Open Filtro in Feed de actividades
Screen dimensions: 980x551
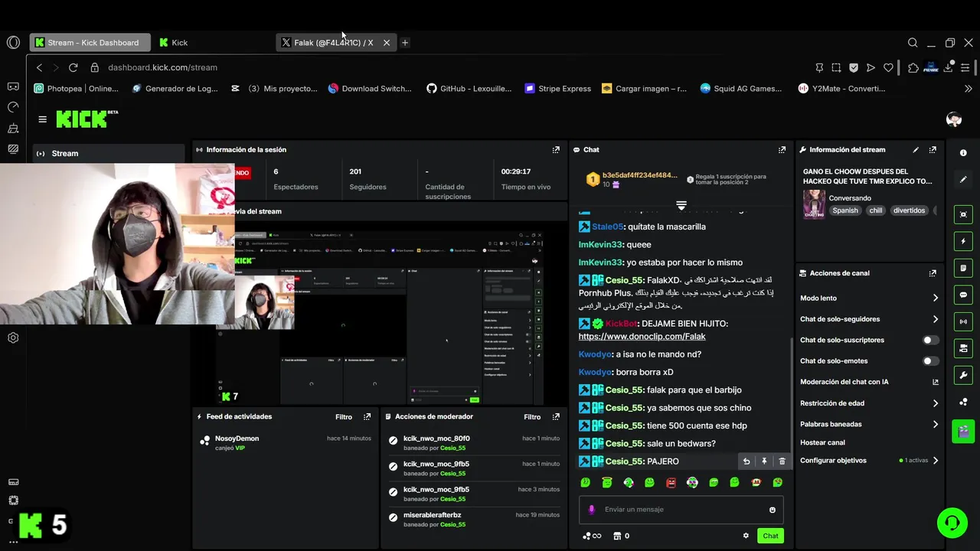coord(344,417)
